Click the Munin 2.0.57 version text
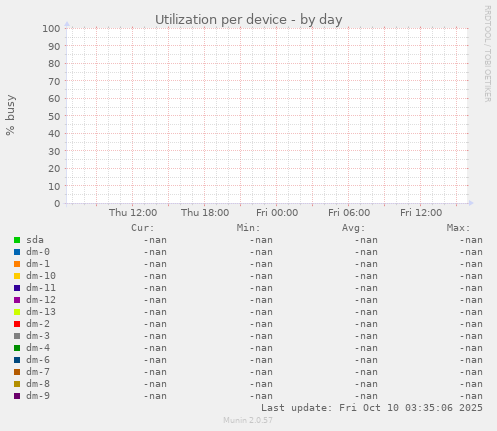The height and width of the screenshot is (431, 497). [248, 420]
